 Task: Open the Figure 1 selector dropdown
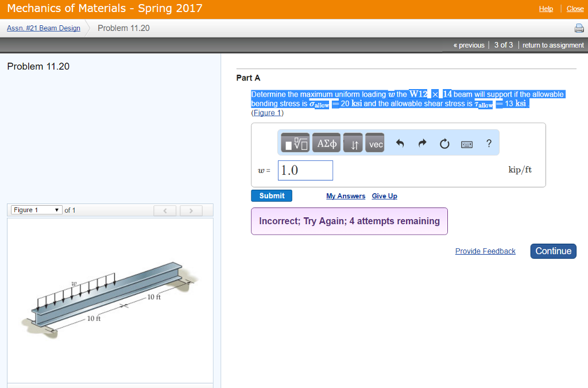[x=36, y=210]
